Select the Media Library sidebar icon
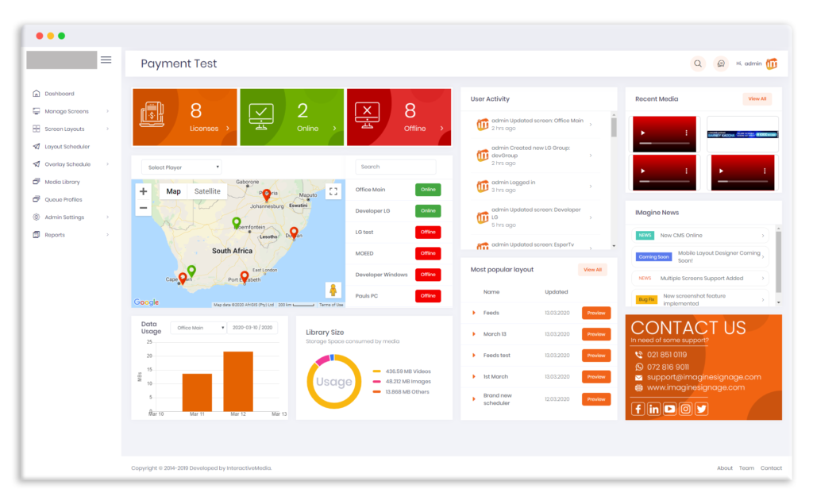 tap(37, 181)
